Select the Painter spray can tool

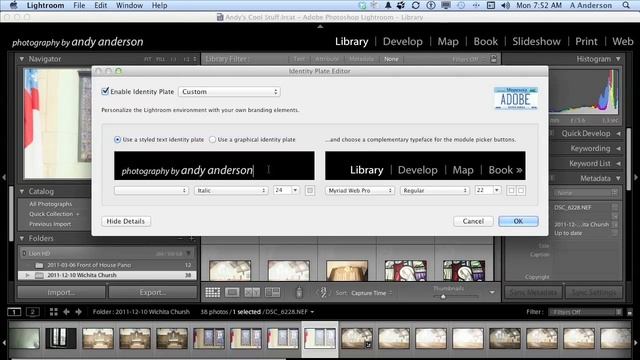[299, 292]
